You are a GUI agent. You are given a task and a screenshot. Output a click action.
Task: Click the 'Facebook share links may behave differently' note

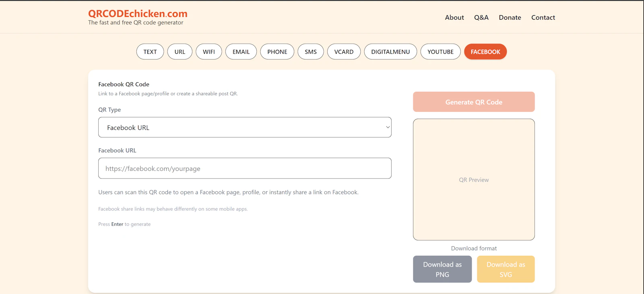click(173, 209)
